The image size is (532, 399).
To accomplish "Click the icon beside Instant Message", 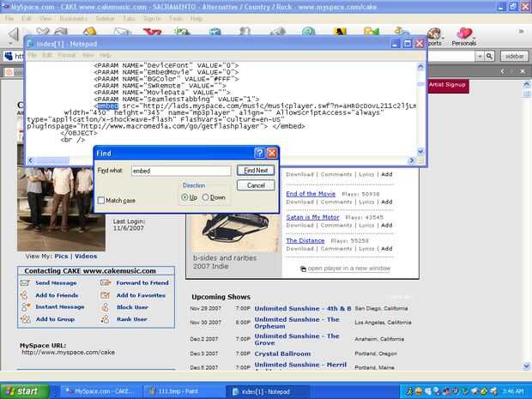I will [x=26, y=307].
